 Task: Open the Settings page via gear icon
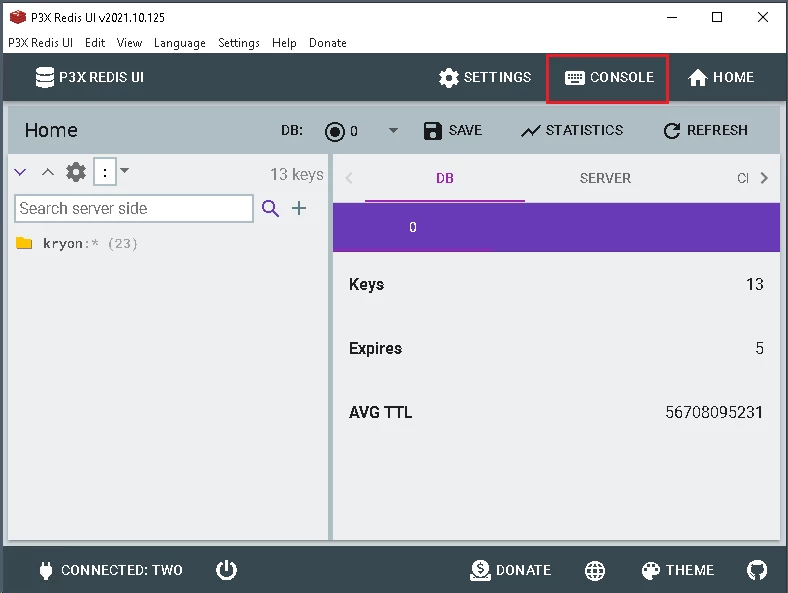(x=484, y=77)
